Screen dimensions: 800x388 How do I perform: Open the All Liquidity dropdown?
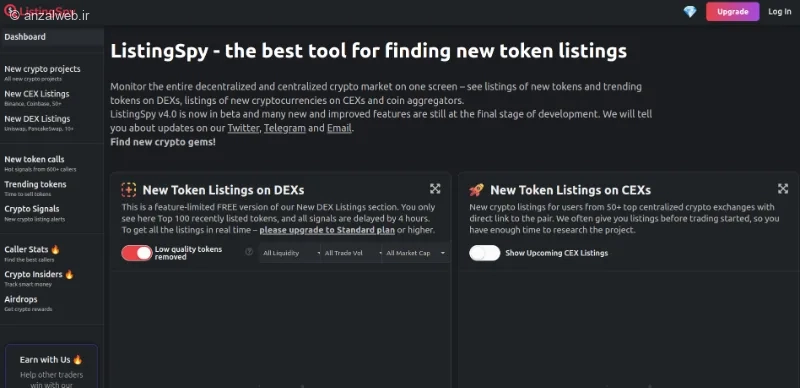291,253
